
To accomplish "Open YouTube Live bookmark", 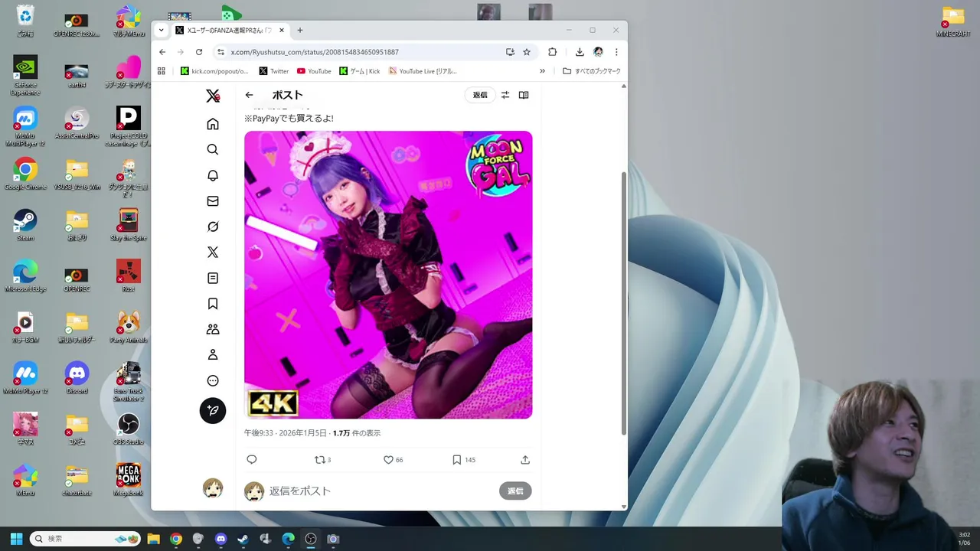I will (x=423, y=71).
